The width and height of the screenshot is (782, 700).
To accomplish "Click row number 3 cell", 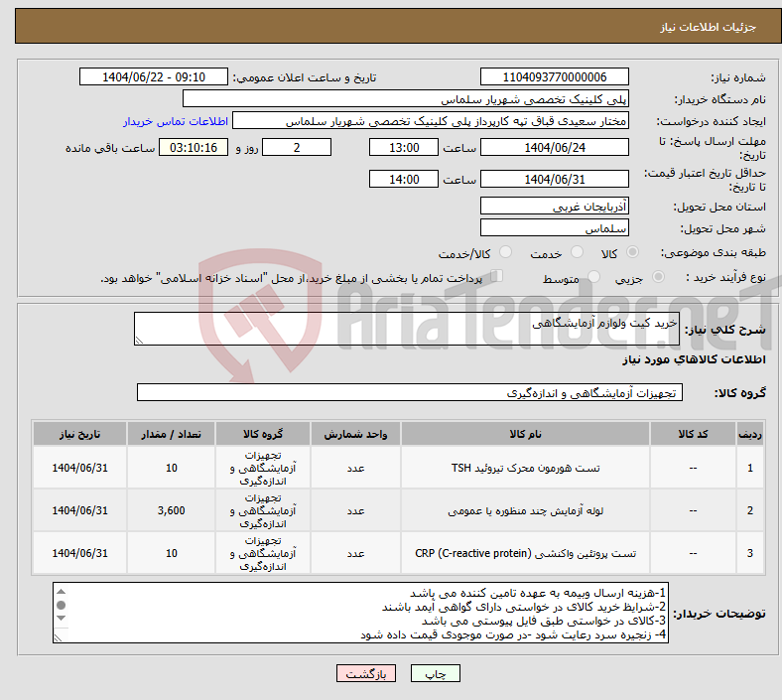I will point(749,553).
